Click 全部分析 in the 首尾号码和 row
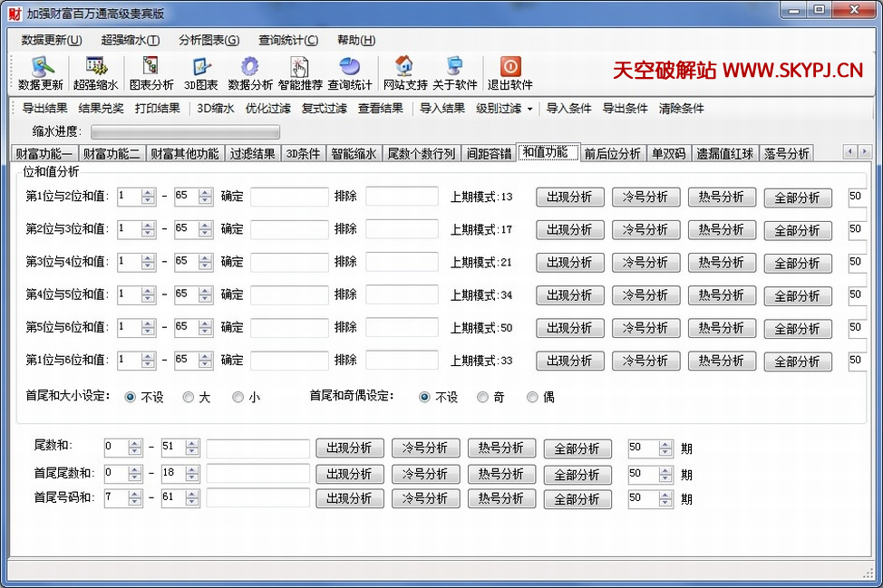Image resolution: width=883 pixels, height=588 pixels. click(x=577, y=499)
